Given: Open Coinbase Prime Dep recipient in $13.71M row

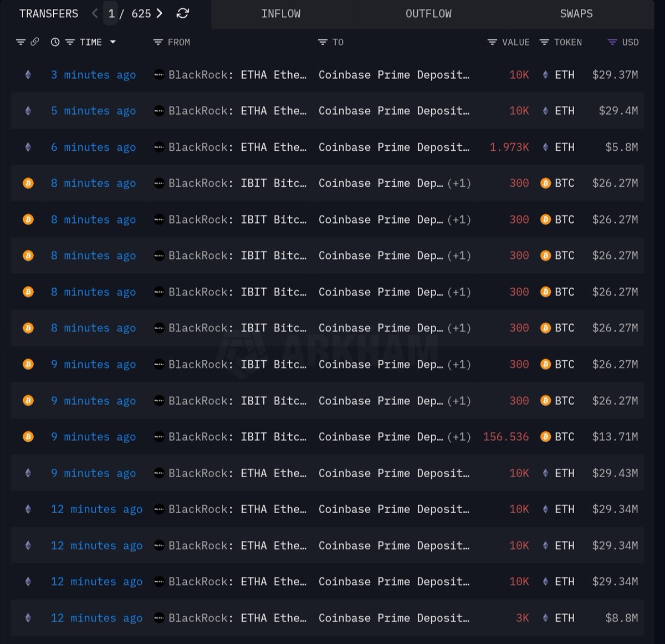Looking at the screenshot, I should click(x=381, y=437).
